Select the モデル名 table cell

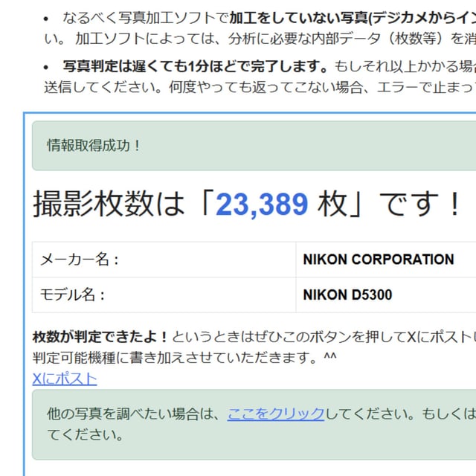tap(72, 295)
